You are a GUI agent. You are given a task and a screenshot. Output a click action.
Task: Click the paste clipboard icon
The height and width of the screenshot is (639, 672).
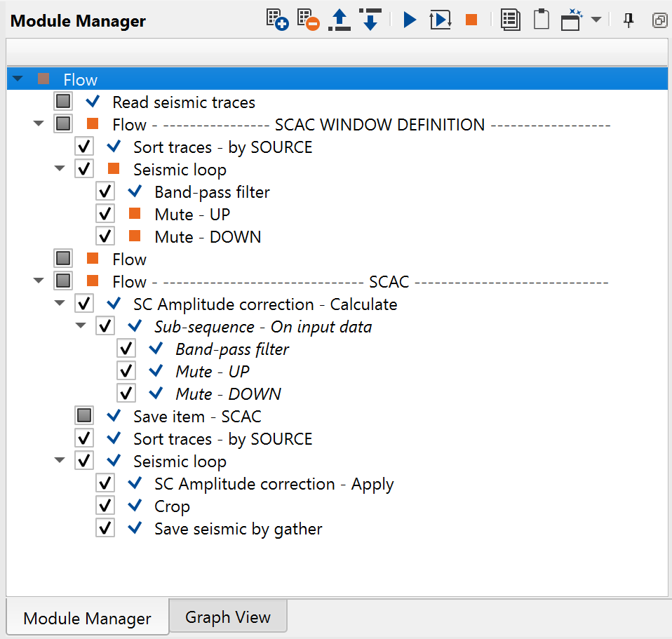(541, 20)
